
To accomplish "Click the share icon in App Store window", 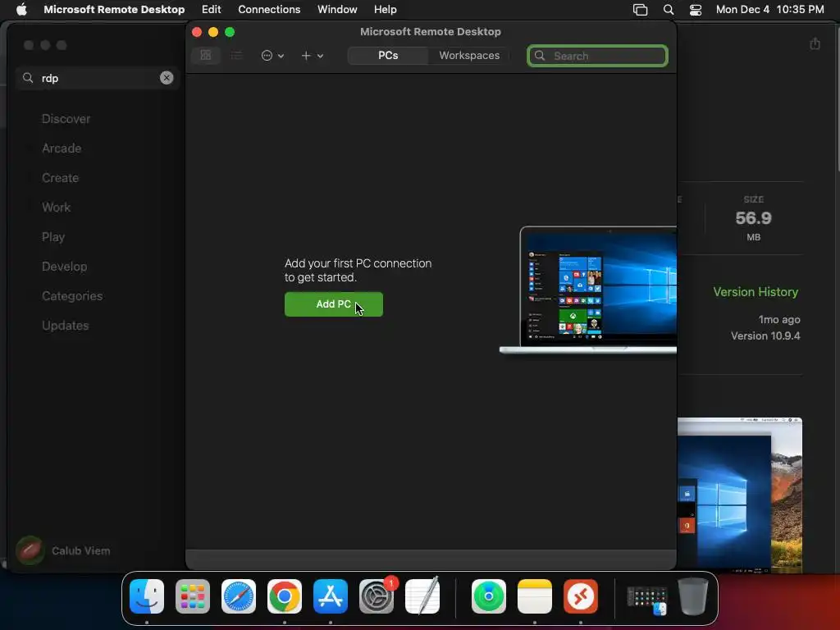I will pyautogui.click(x=815, y=44).
